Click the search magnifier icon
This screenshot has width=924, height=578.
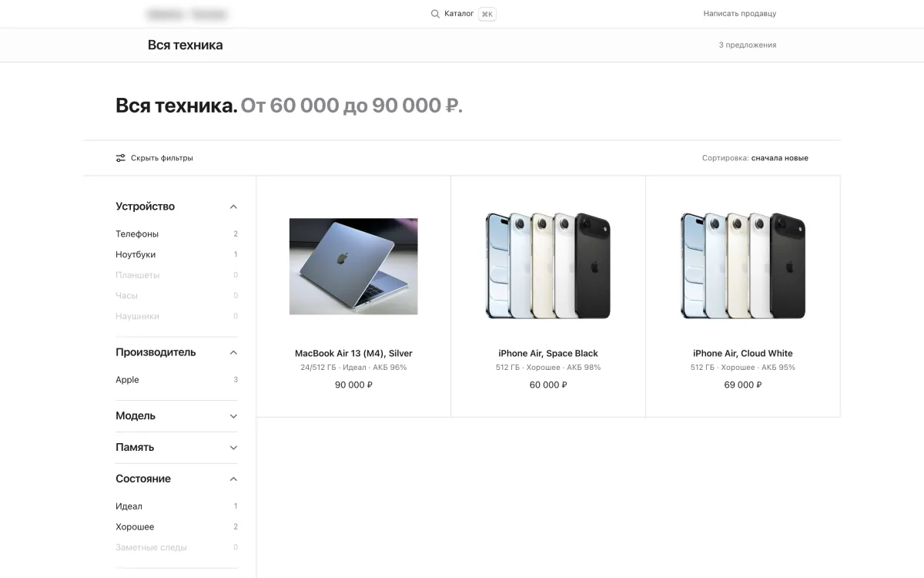[435, 14]
